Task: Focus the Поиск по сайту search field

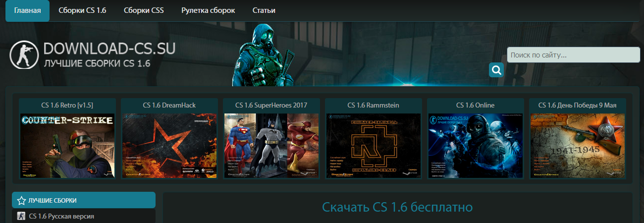Action: click(x=574, y=55)
